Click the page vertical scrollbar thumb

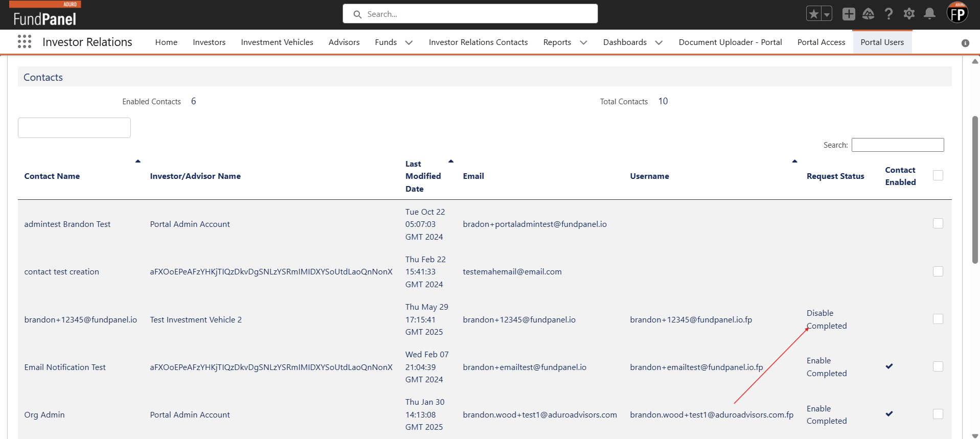975,190
